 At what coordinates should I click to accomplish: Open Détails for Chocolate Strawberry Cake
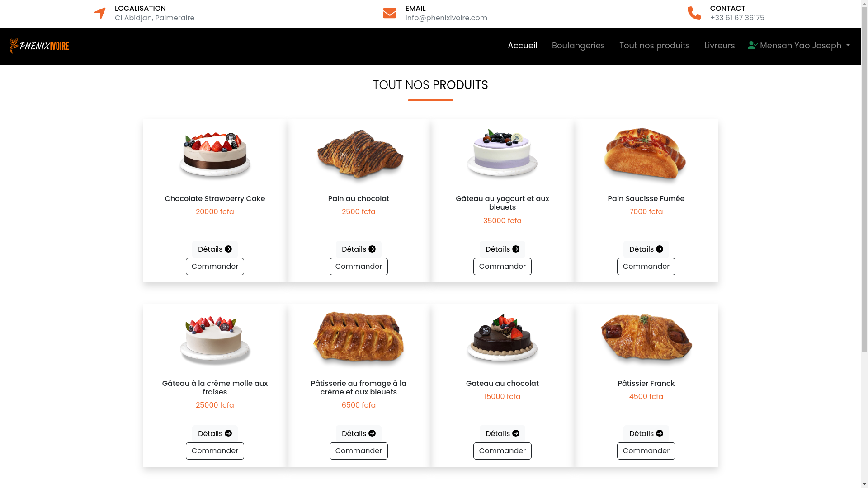pos(215,249)
